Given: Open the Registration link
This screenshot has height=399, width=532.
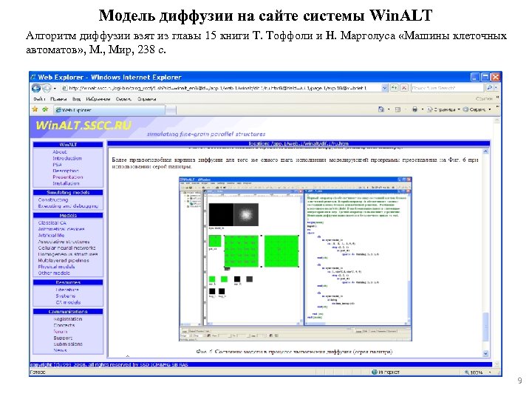Looking at the screenshot, I should (68, 319).
